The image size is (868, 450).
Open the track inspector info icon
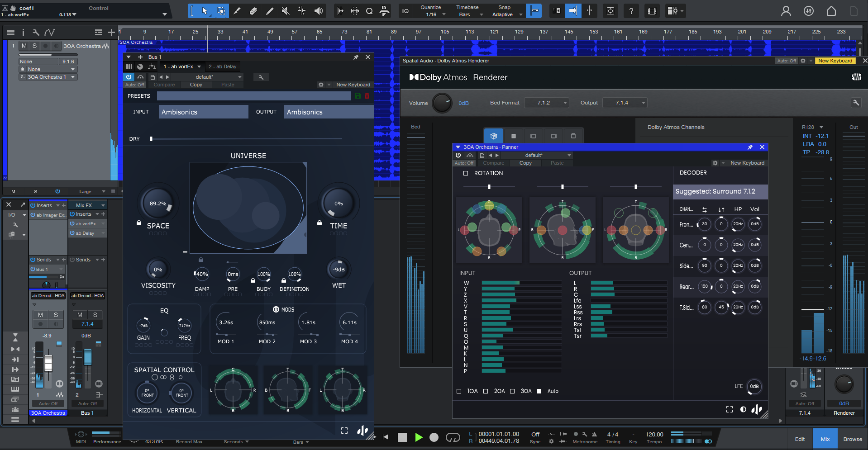pos(23,32)
